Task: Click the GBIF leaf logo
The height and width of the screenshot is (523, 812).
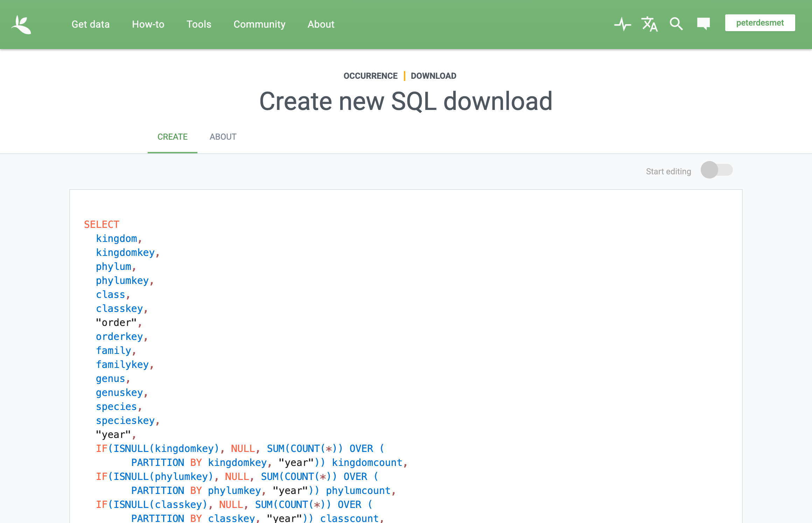Action: (x=21, y=25)
